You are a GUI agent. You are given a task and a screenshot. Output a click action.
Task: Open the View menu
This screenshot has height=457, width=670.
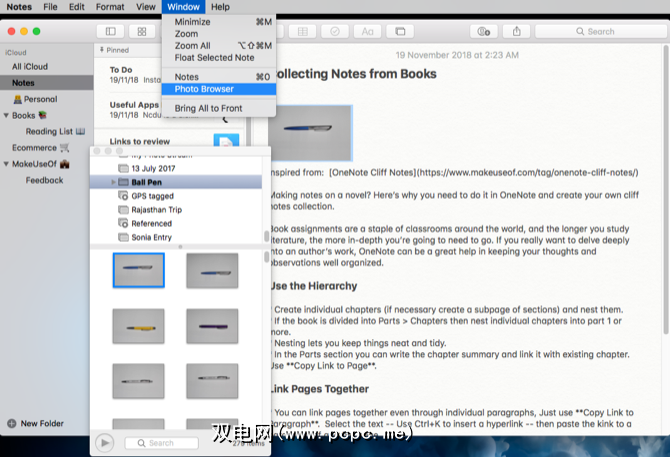coord(146,7)
